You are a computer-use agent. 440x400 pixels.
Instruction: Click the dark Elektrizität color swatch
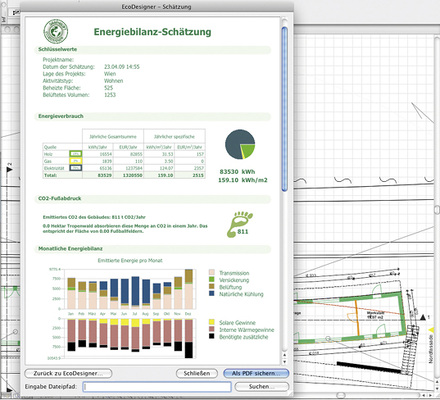click(76, 168)
